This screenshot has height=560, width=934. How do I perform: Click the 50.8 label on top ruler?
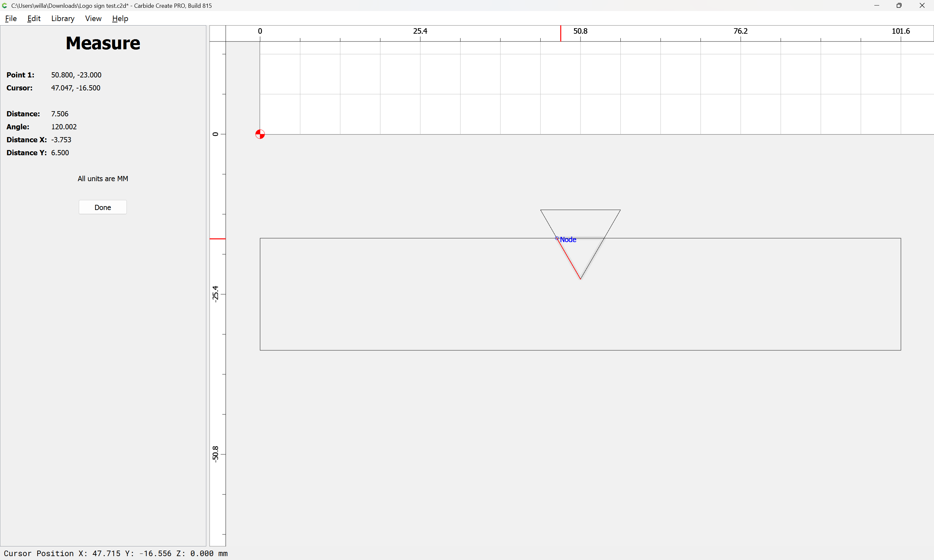click(580, 31)
